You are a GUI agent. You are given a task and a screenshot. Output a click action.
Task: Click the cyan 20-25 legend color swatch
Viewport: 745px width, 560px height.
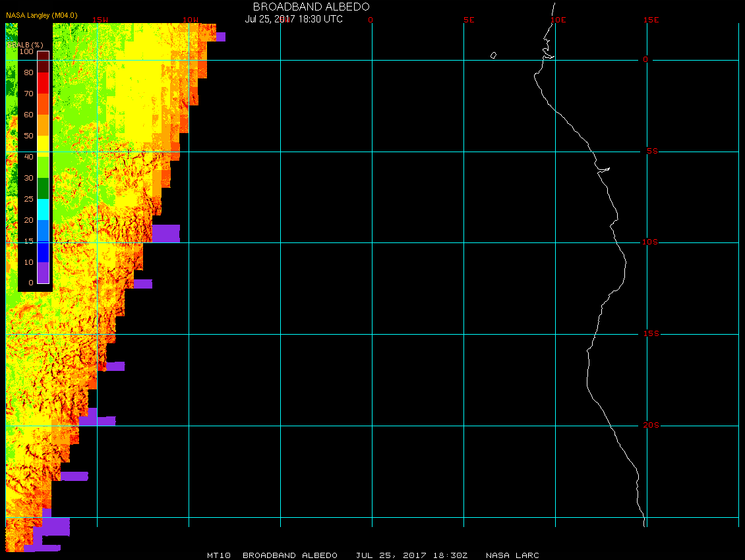43,210
